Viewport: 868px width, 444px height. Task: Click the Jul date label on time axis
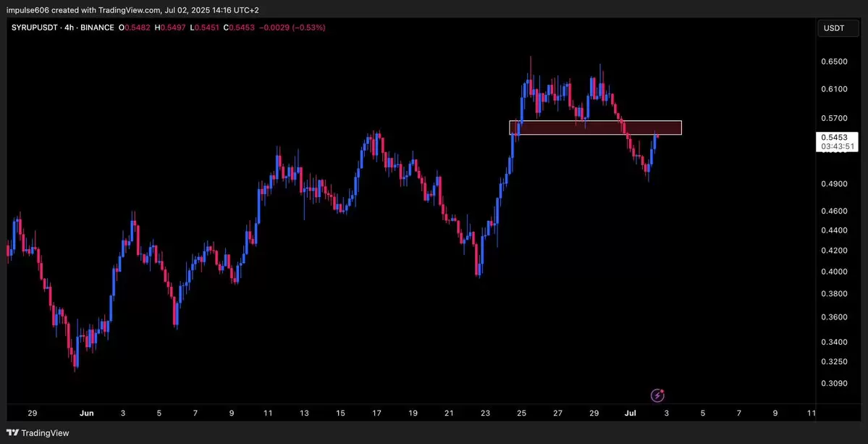coord(631,413)
